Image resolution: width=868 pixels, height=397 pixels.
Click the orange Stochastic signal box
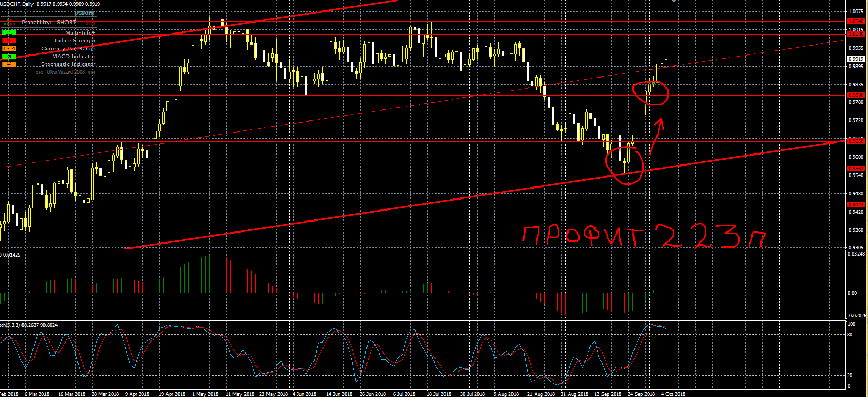[x=9, y=64]
